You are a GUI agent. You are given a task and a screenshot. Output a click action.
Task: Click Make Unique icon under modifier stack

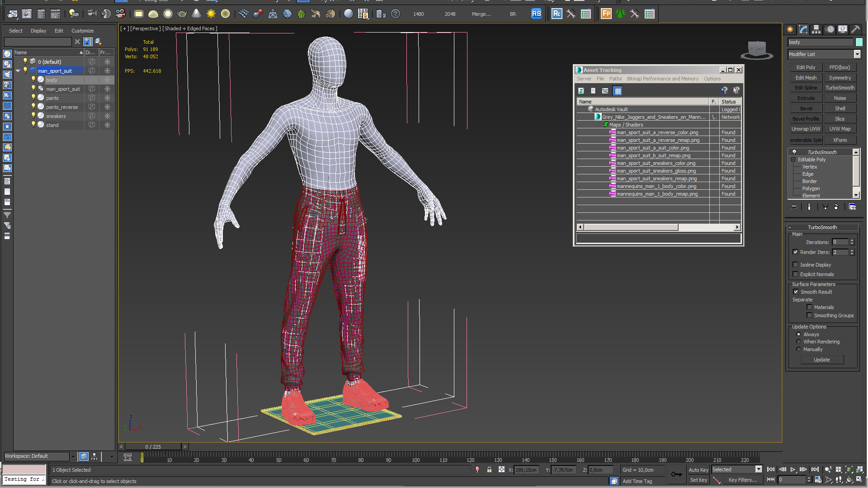tap(825, 207)
